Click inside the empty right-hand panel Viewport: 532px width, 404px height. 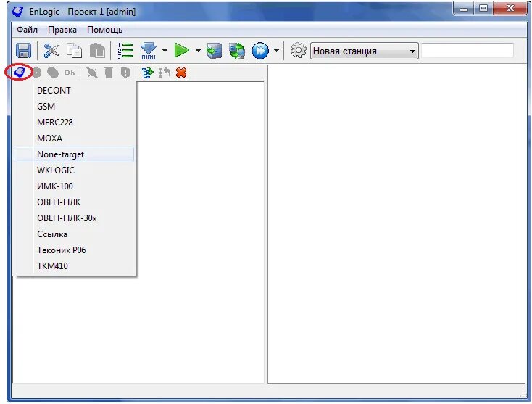pos(396,224)
